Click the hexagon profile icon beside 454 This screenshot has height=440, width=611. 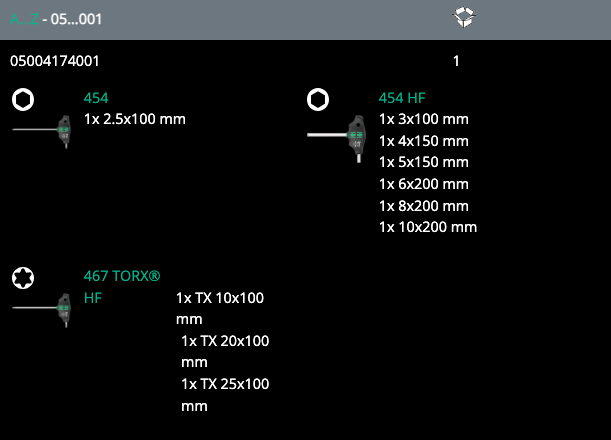[23, 99]
